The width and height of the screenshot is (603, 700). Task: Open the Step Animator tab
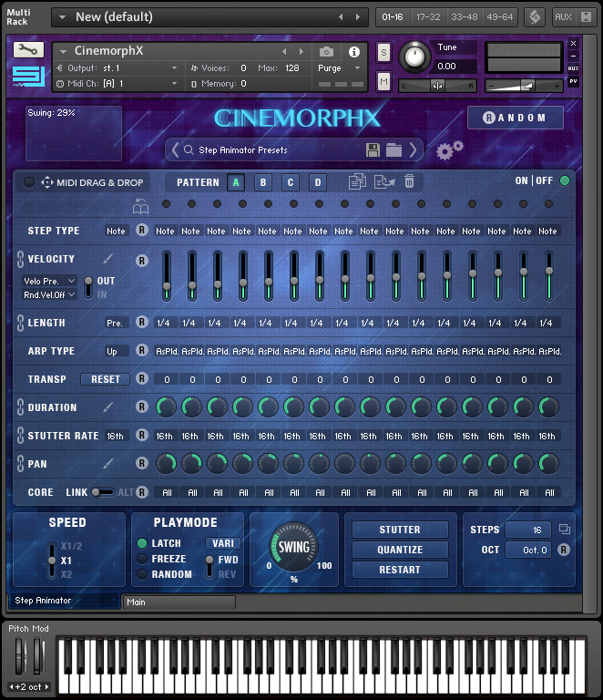pyautogui.click(x=64, y=601)
